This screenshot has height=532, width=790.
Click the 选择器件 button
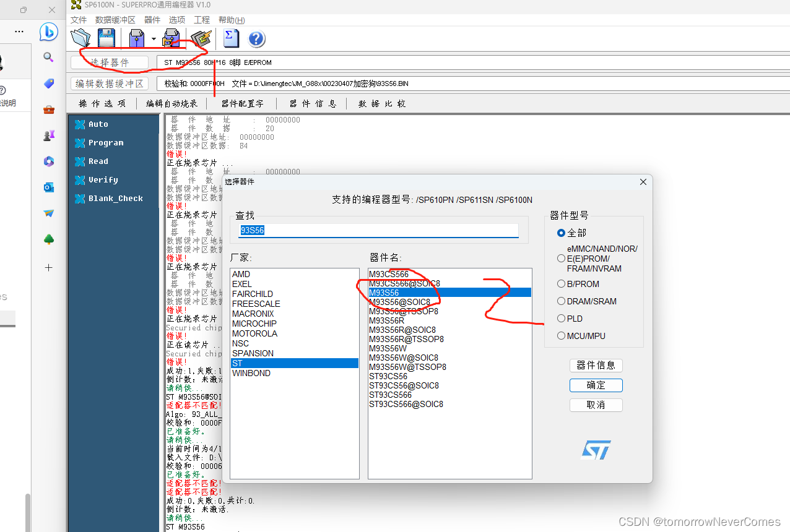[x=110, y=62]
